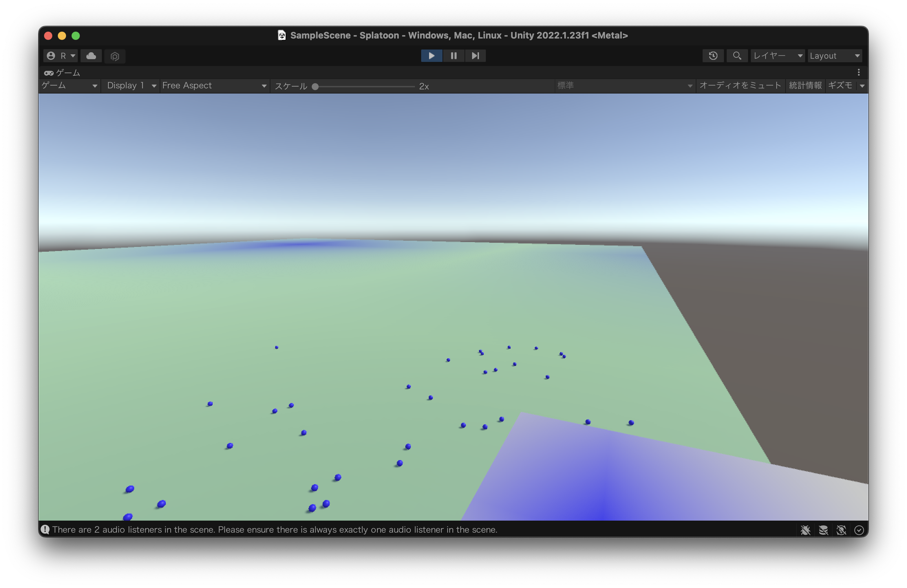Screen dimensions: 907x588
Task: Click the Play button in toolbar
Action: tap(431, 56)
